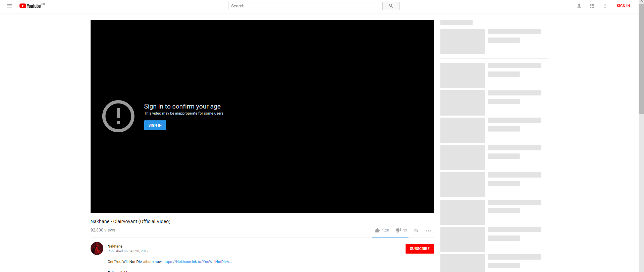The width and height of the screenshot is (644, 272).
Task: Focus the Search input field
Action: [305, 6]
